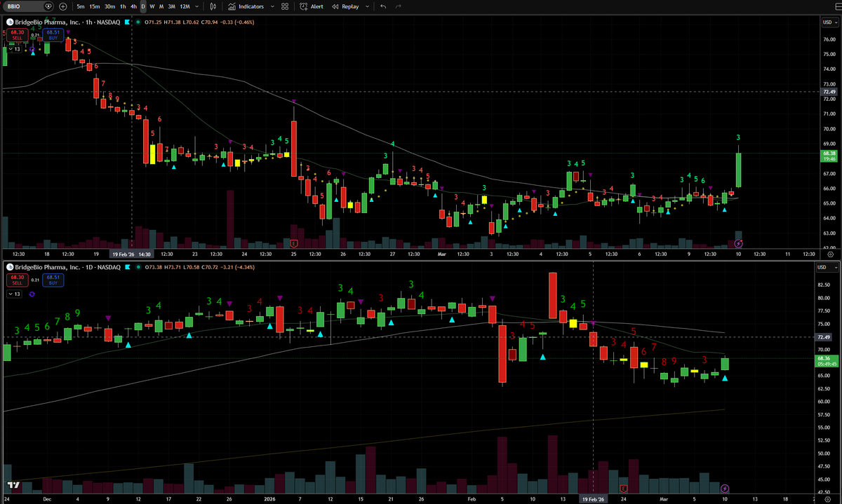
Task: Click the cyan flag icon on 1h chart title
Action: point(127,22)
